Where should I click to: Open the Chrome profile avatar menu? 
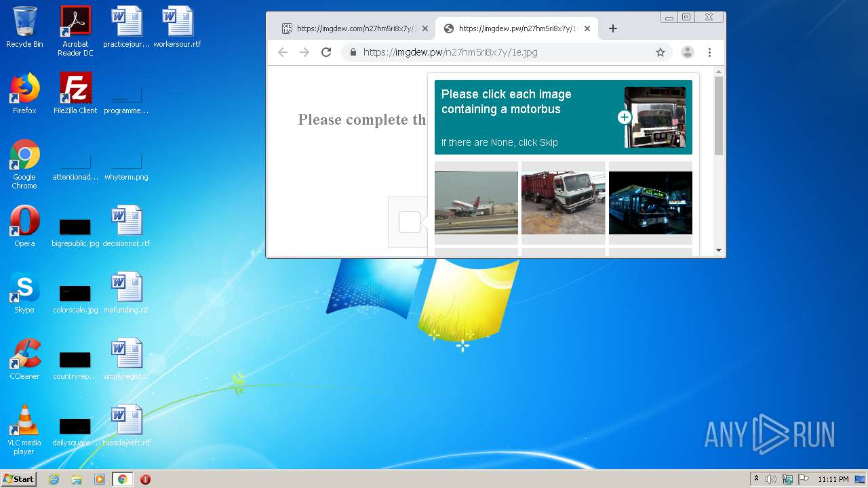point(688,52)
